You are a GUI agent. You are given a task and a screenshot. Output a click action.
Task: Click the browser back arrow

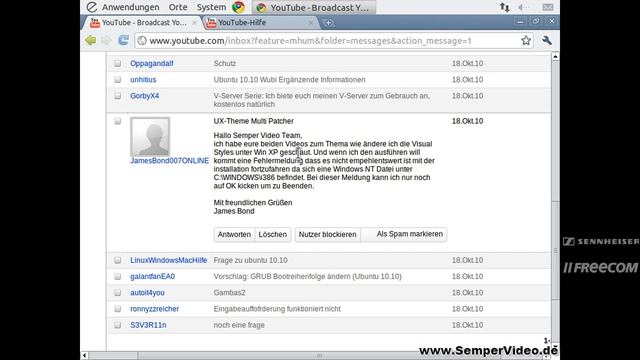(91, 40)
